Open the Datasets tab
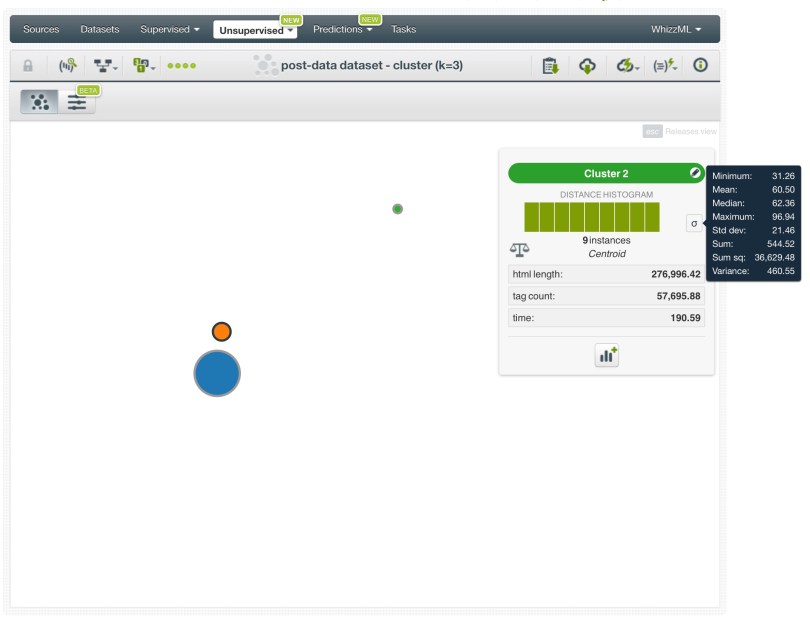This screenshot has width=810, height=625. pyautogui.click(x=99, y=29)
